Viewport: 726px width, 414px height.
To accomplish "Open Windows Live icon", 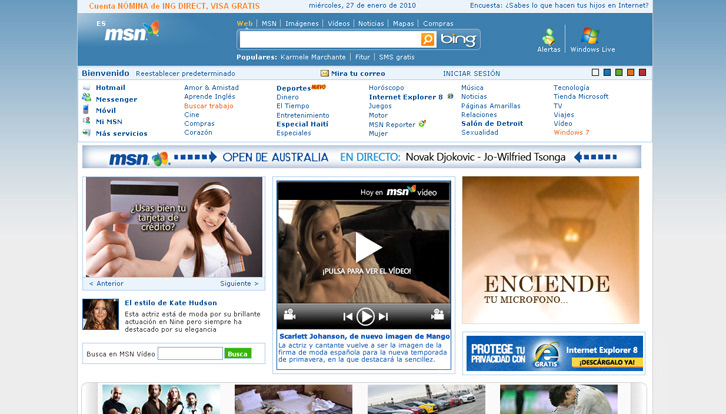I will pyautogui.click(x=591, y=37).
